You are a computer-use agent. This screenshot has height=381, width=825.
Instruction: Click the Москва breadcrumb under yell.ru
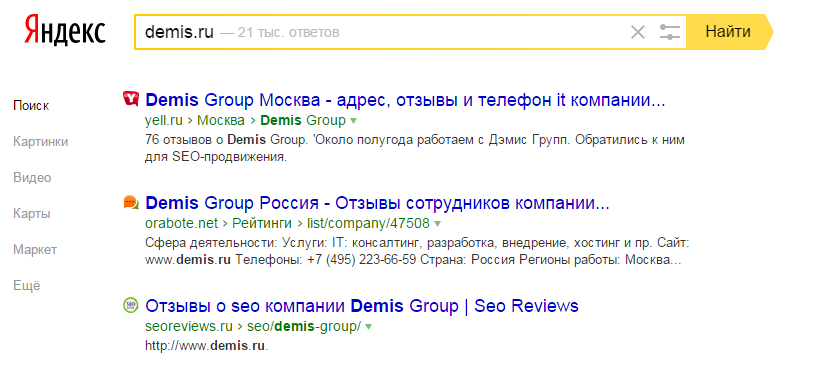tap(221, 121)
